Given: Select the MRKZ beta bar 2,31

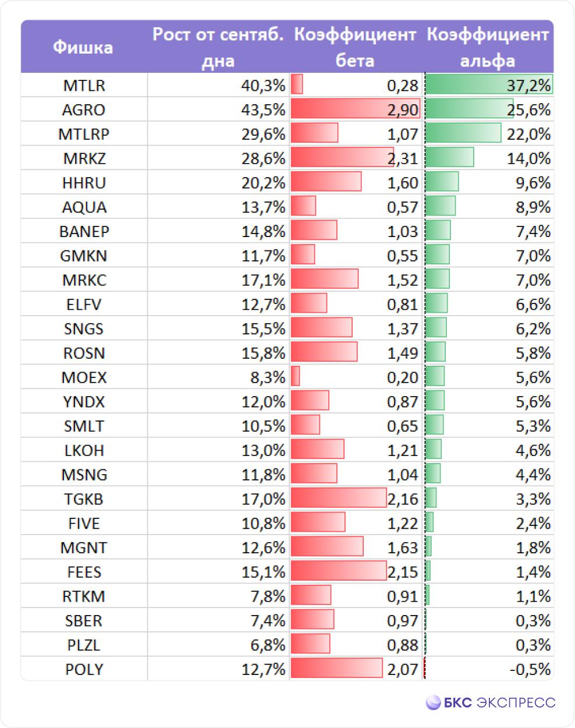Looking at the screenshot, I should point(342,157).
